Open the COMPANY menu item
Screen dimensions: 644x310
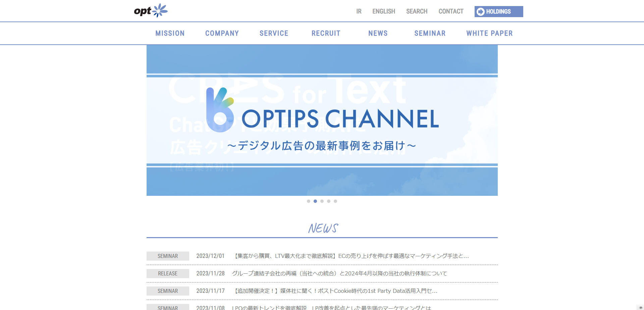tap(222, 33)
